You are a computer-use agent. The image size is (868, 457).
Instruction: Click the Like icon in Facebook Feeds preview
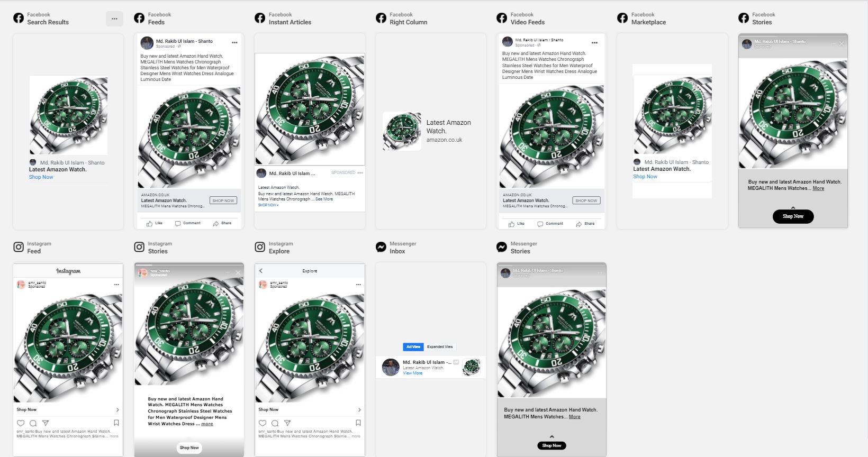pos(150,223)
